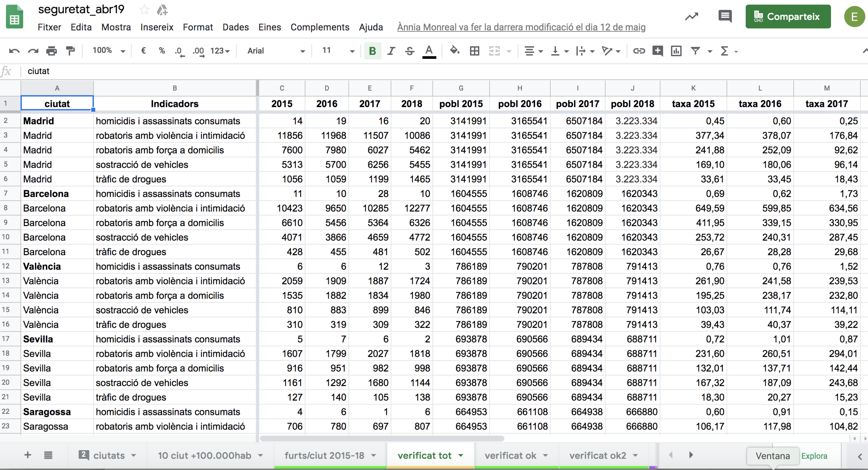Image resolution: width=868 pixels, height=470 pixels.
Task: Insert a chart using toolbar icon
Action: tap(676, 51)
